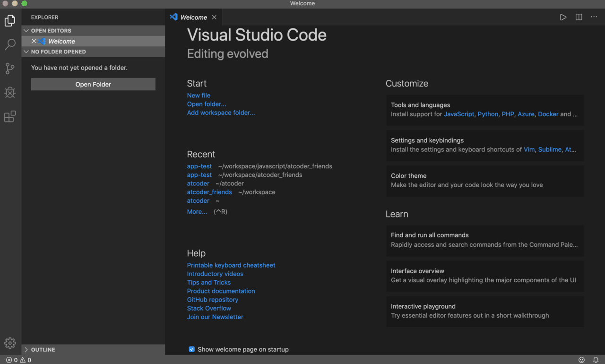Open the Extensions view icon

[10, 116]
